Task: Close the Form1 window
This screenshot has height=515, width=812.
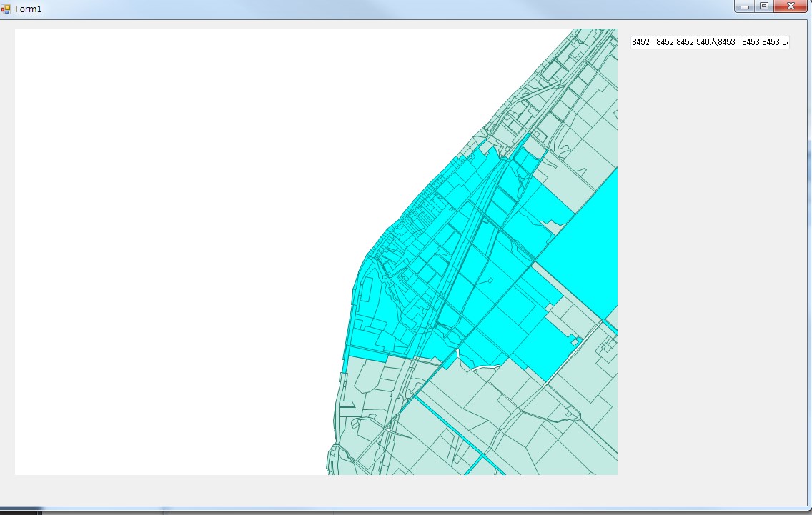Action: pyautogui.click(x=790, y=6)
